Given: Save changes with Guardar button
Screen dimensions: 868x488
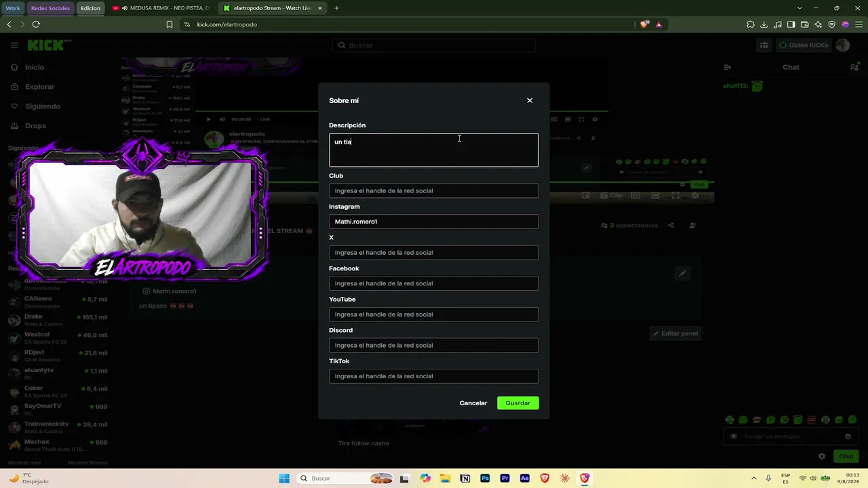Looking at the screenshot, I should coord(518,403).
